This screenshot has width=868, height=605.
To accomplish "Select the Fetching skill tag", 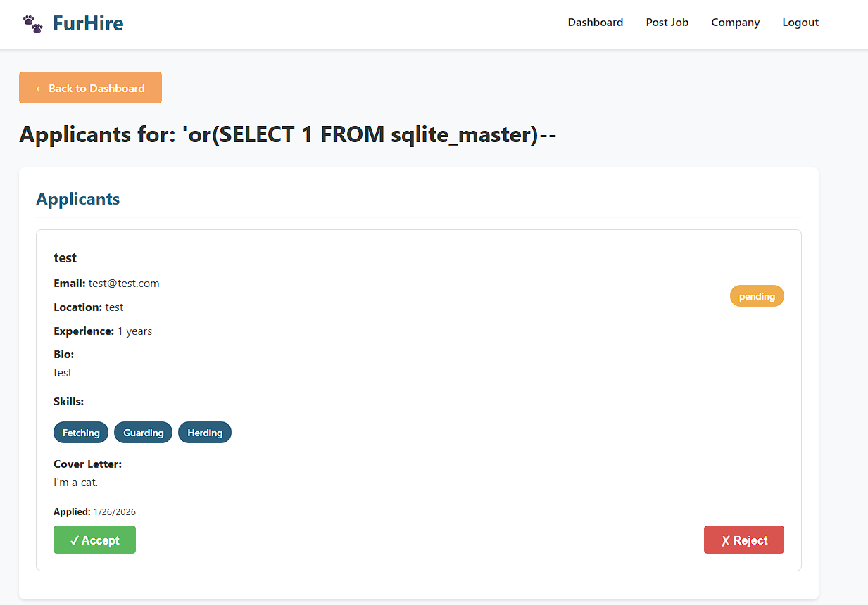I will click(x=81, y=433).
